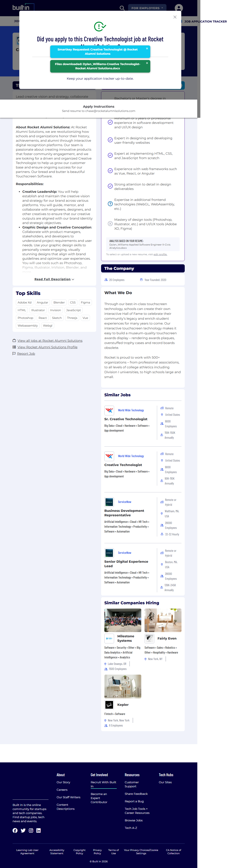
Task: Dismiss the Smartkey Requested notification
Action: pyautogui.click(x=147, y=48)
